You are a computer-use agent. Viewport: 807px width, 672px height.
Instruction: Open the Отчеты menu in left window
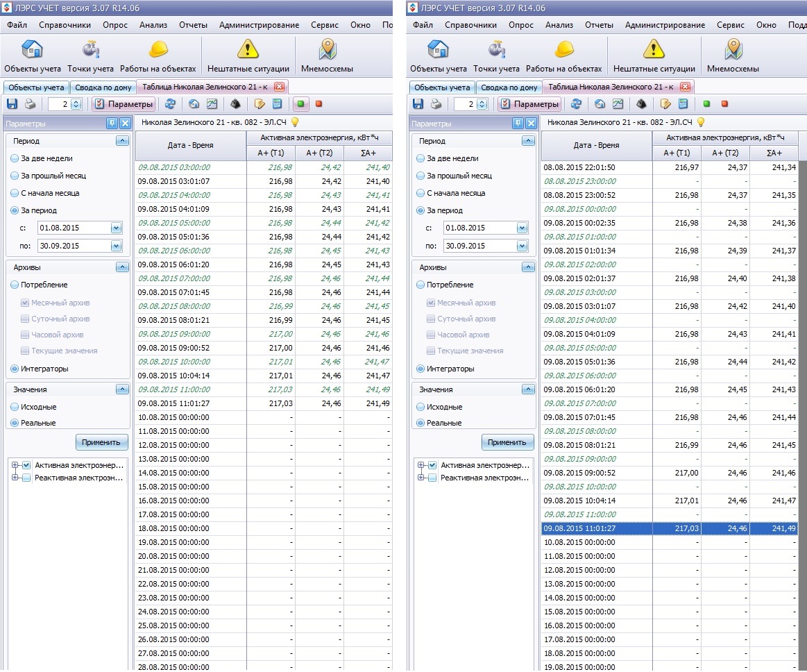click(193, 25)
